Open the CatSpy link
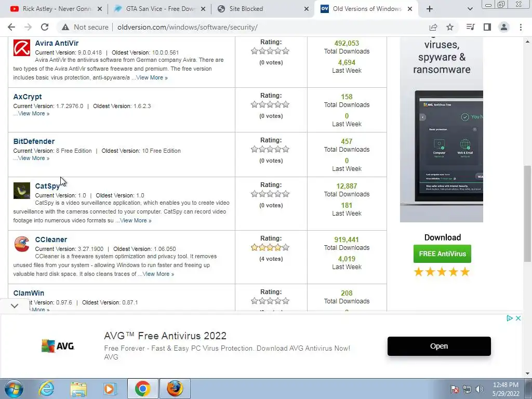The width and height of the screenshot is (532, 399). [47, 186]
